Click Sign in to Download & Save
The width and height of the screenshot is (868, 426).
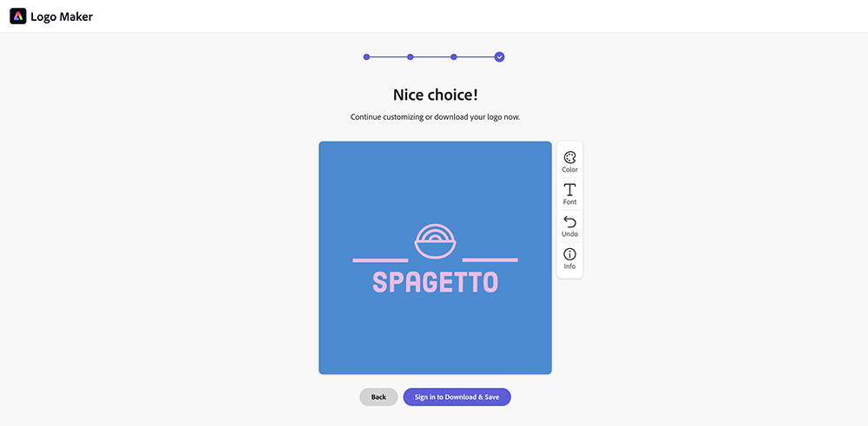pyautogui.click(x=457, y=397)
